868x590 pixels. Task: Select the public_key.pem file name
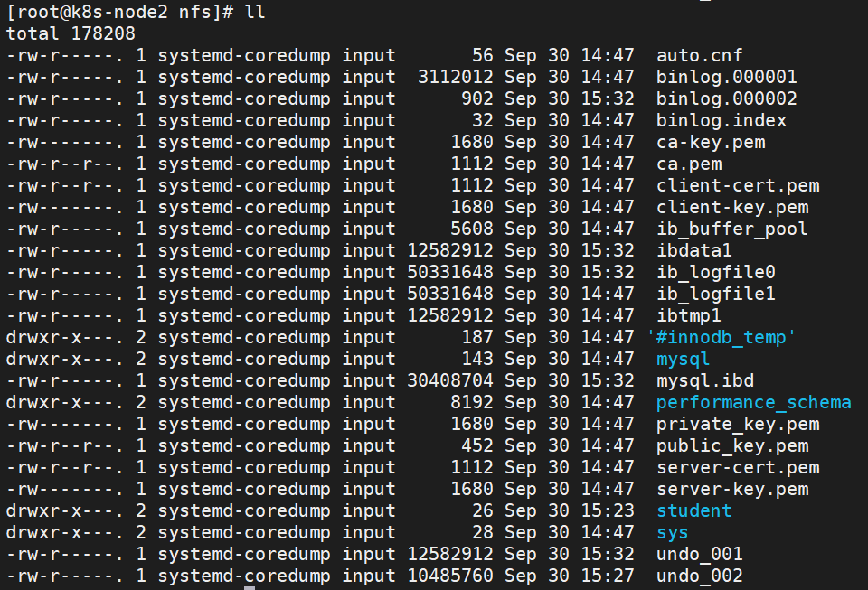pos(731,446)
